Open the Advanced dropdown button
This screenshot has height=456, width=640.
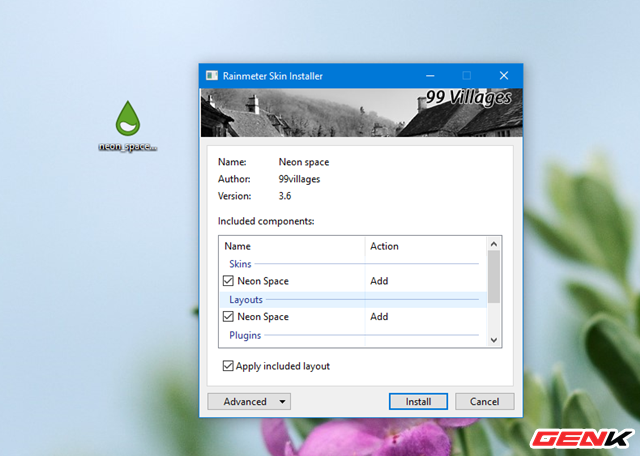coord(249,402)
